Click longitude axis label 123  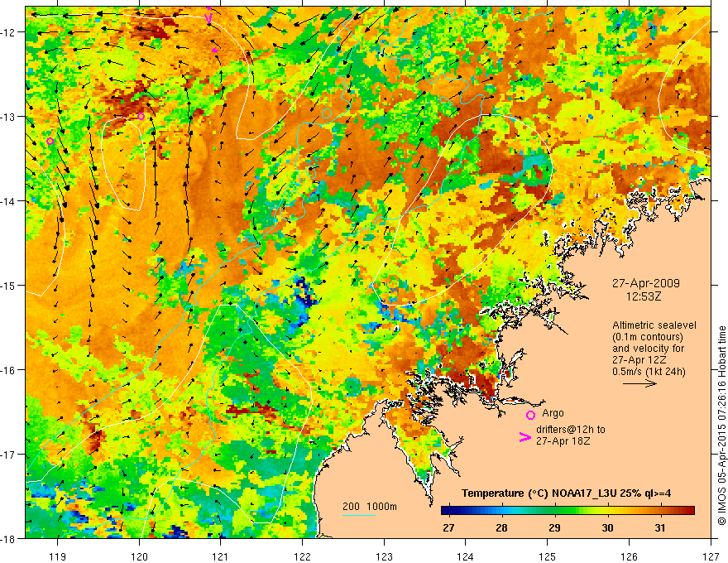[385, 556]
